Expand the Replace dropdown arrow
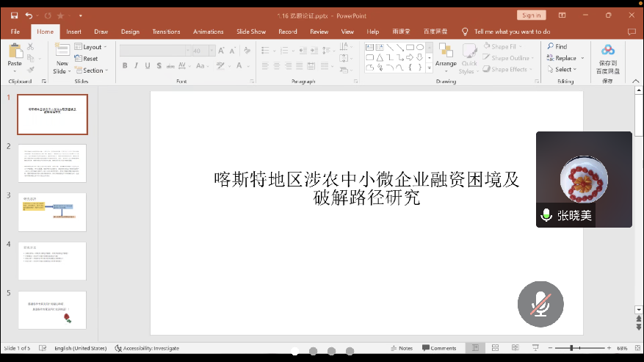Viewport: 644px width, 362px height. 582,58
